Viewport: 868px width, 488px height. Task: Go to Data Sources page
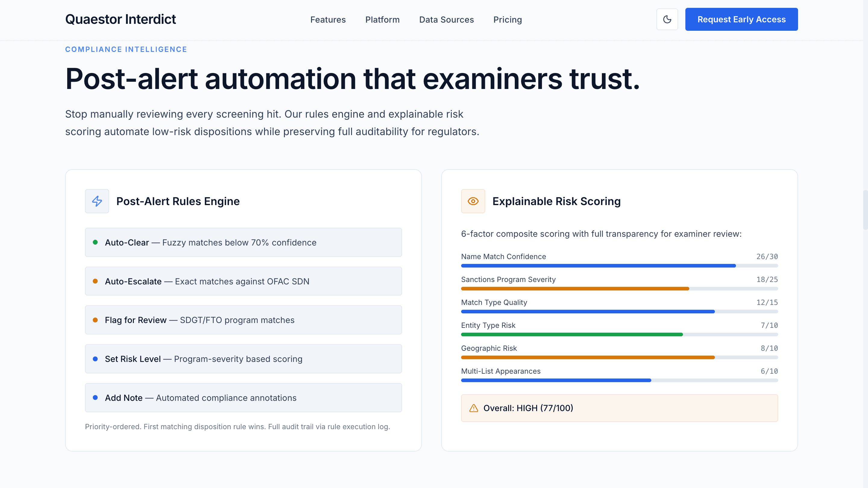point(446,20)
